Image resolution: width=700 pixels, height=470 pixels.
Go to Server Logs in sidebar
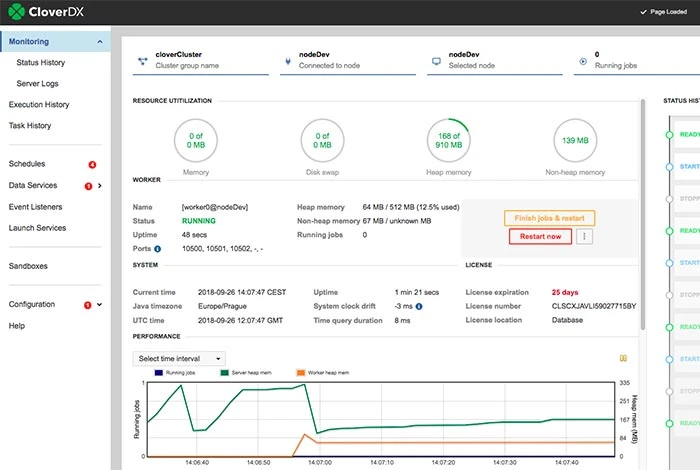39,83
